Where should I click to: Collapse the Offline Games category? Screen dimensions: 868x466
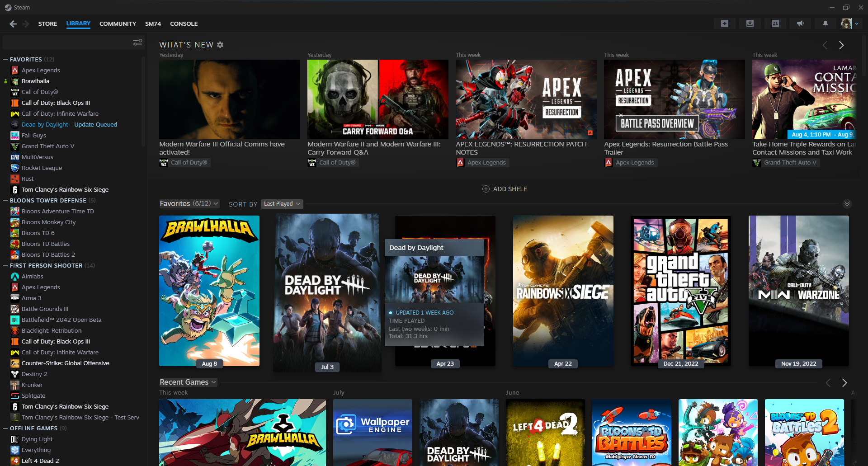(5, 428)
